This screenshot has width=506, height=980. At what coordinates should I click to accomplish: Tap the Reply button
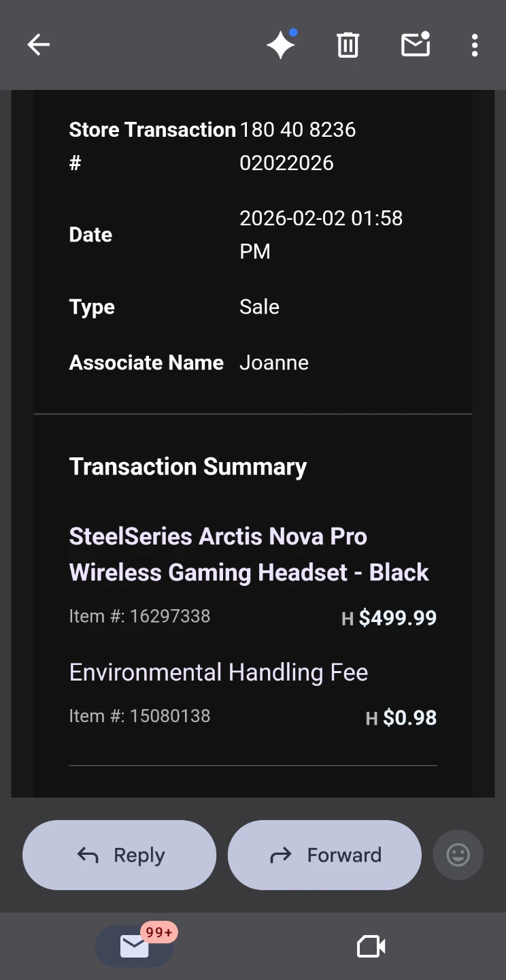click(120, 855)
